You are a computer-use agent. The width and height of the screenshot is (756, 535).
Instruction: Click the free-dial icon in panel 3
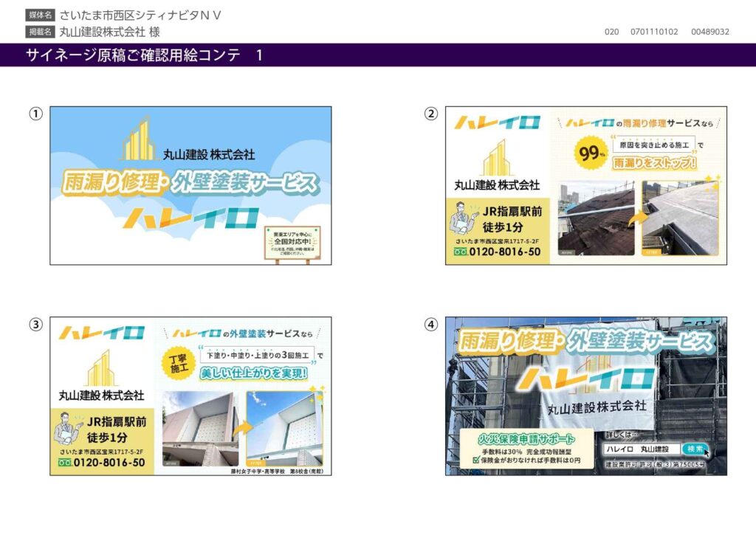[65, 463]
